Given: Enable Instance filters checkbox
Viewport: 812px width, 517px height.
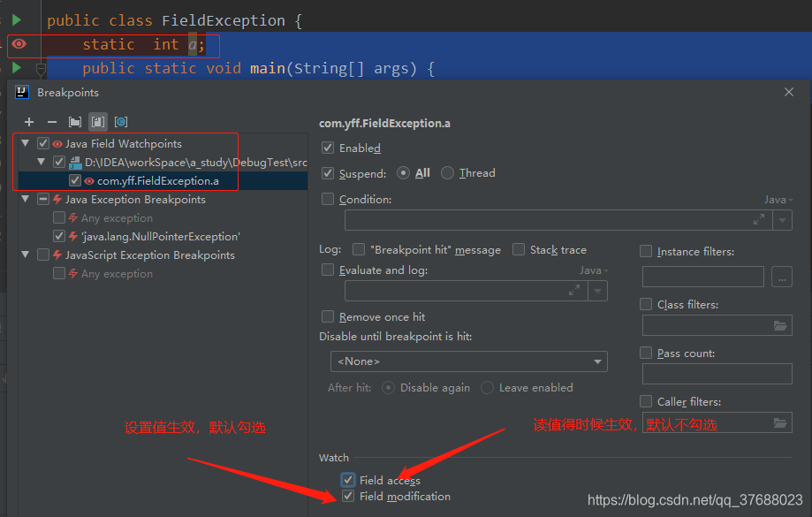Looking at the screenshot, I should click(646, 251).
